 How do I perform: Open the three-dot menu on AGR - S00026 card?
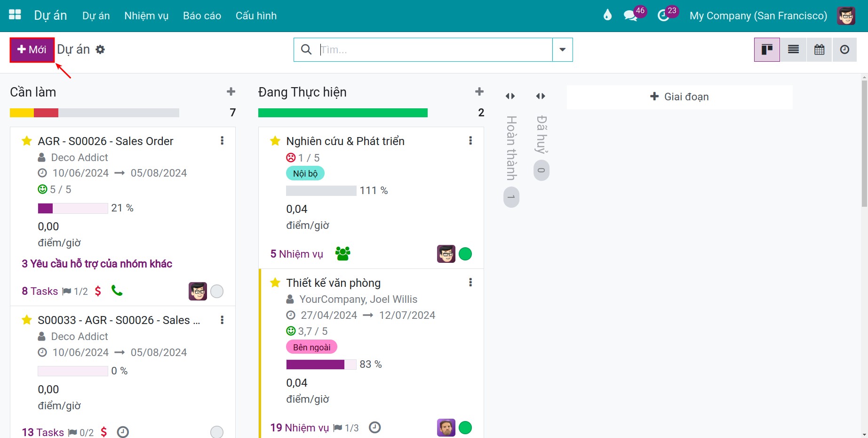tap(222, 141)
